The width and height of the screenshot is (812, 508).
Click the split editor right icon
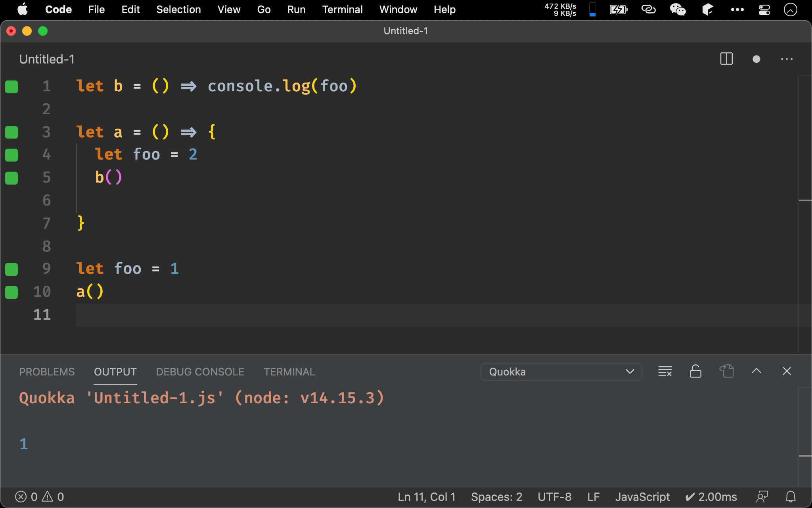pos(726,59)
